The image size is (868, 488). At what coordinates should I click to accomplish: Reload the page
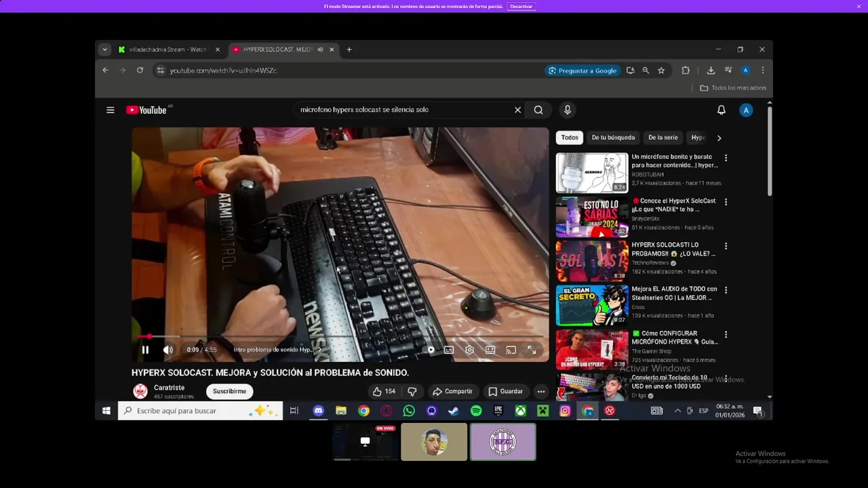coord(140,70)
